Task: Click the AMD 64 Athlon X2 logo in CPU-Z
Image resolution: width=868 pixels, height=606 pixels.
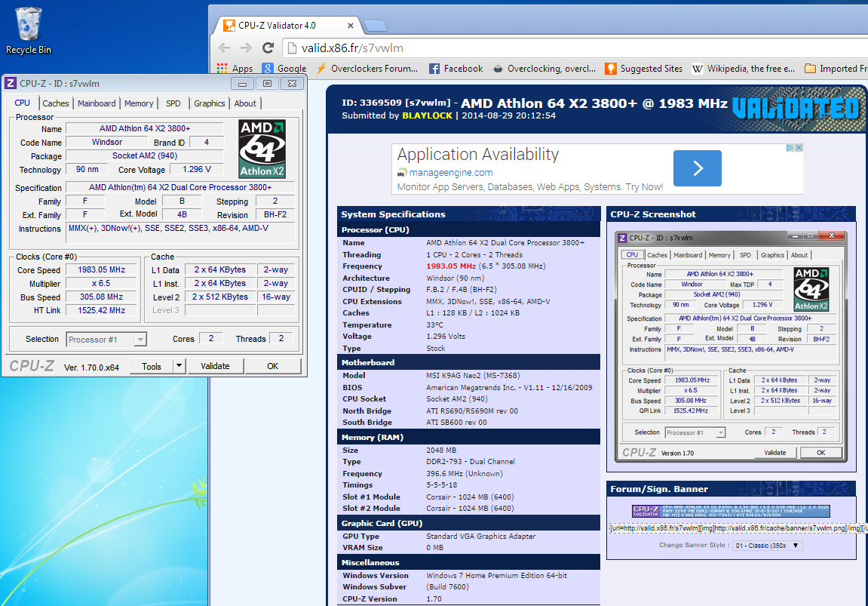Action: click(262, 149)
